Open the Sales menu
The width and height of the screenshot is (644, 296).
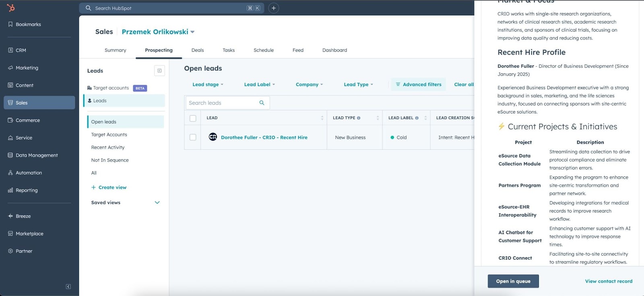tap(39, 103)
